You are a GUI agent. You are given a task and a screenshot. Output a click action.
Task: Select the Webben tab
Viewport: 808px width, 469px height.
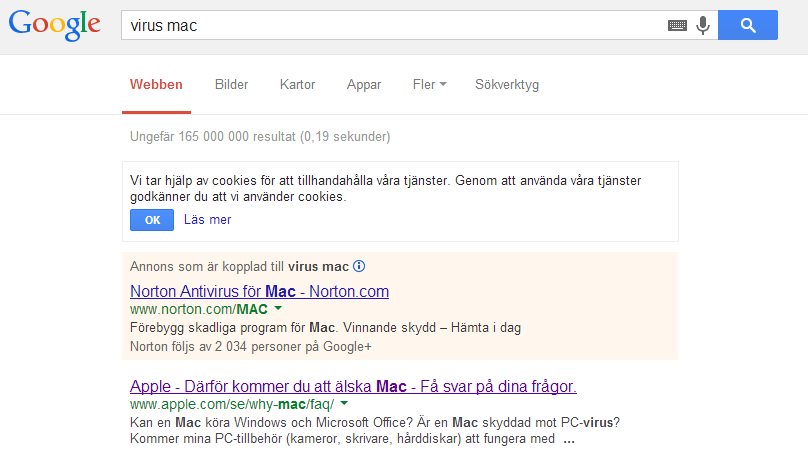156,85
